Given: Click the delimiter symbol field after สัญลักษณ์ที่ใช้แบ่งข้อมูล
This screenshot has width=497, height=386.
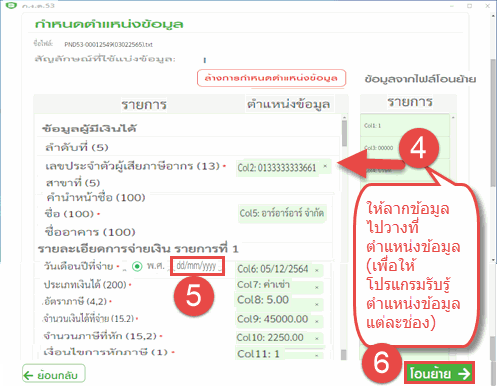Looking at the screenshot, I should point(205,60).
